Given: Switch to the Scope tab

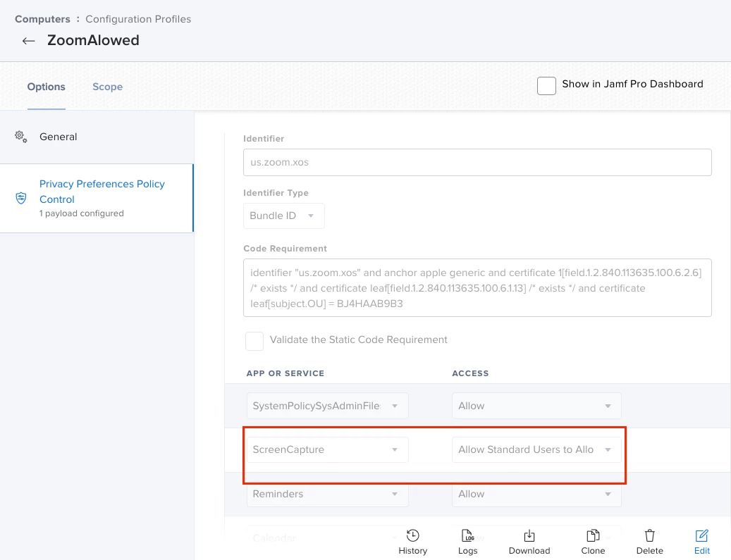Looking at the screenshot, I should click(x=107, y=87).
